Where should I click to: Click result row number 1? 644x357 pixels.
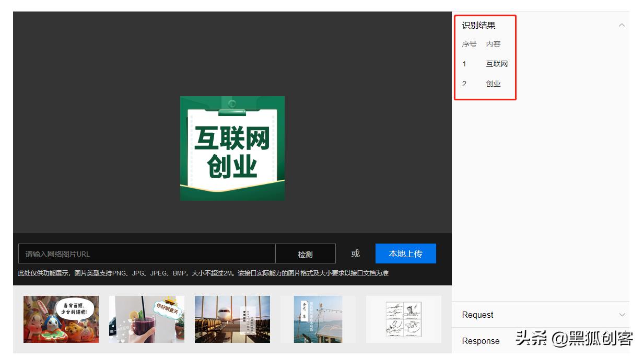tap(464, 64)
